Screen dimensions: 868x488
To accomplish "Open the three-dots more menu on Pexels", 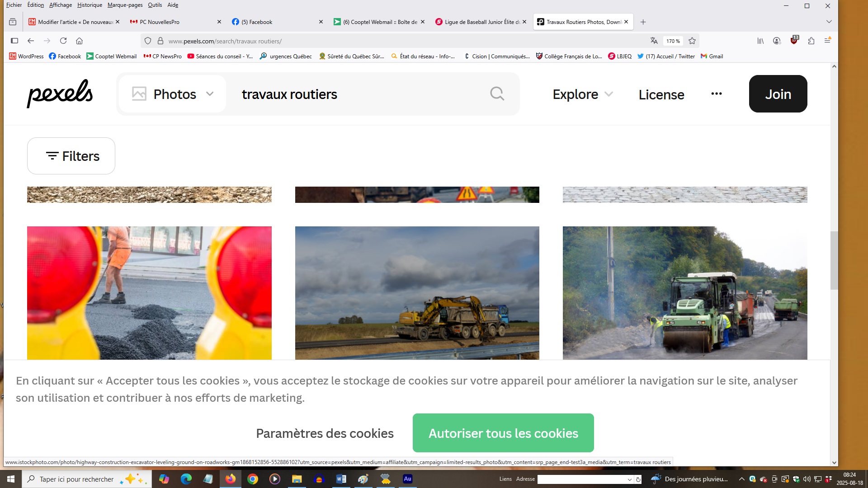I will click(x=716, y=94).
